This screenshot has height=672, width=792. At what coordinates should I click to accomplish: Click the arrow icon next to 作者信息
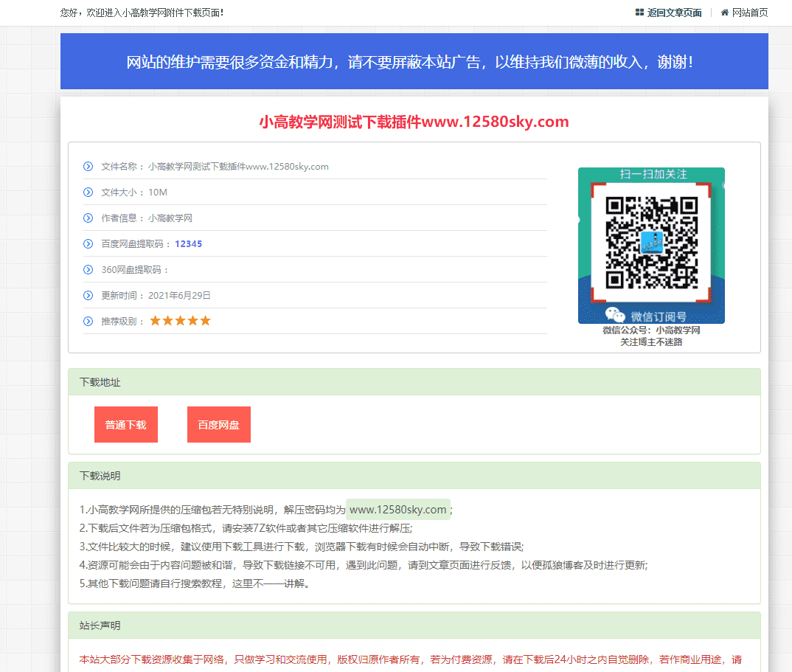(88, 218)
